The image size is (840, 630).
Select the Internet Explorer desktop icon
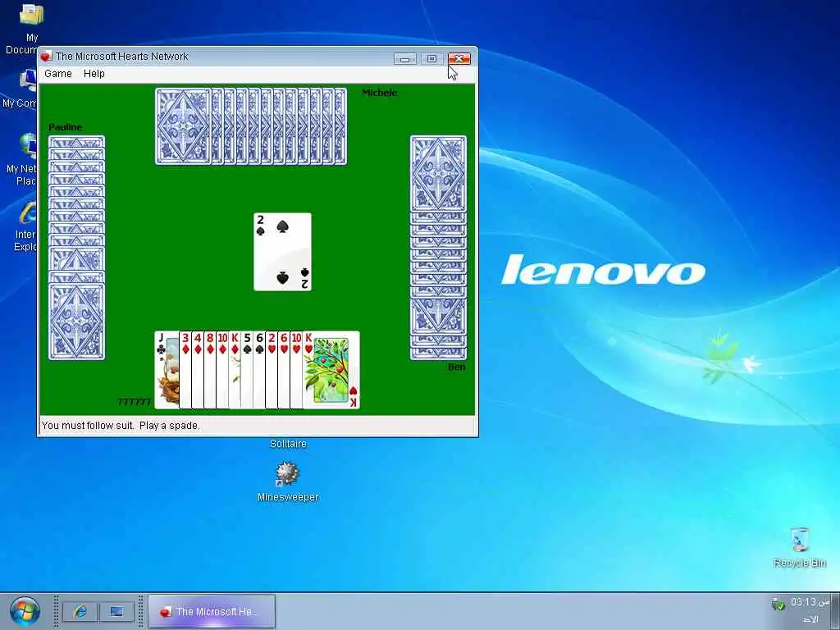point(27,226)
